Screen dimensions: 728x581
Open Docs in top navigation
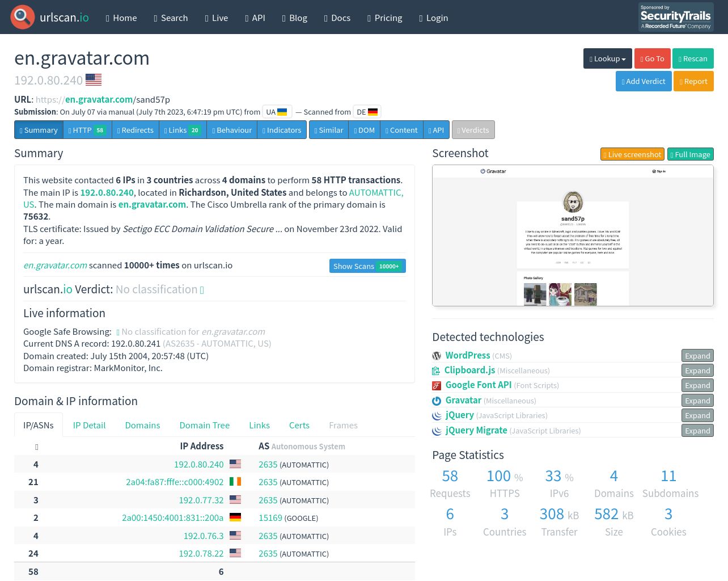(x=337, y=18)
